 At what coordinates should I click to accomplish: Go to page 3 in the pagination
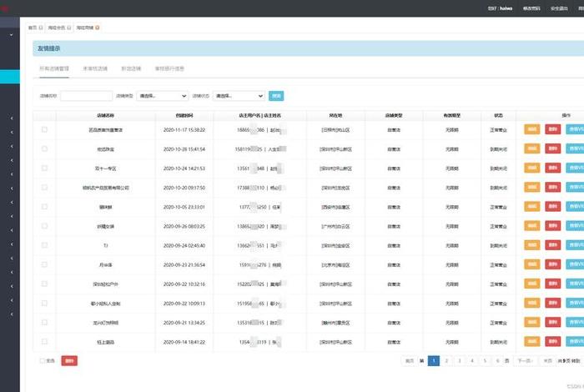[459, 360]
